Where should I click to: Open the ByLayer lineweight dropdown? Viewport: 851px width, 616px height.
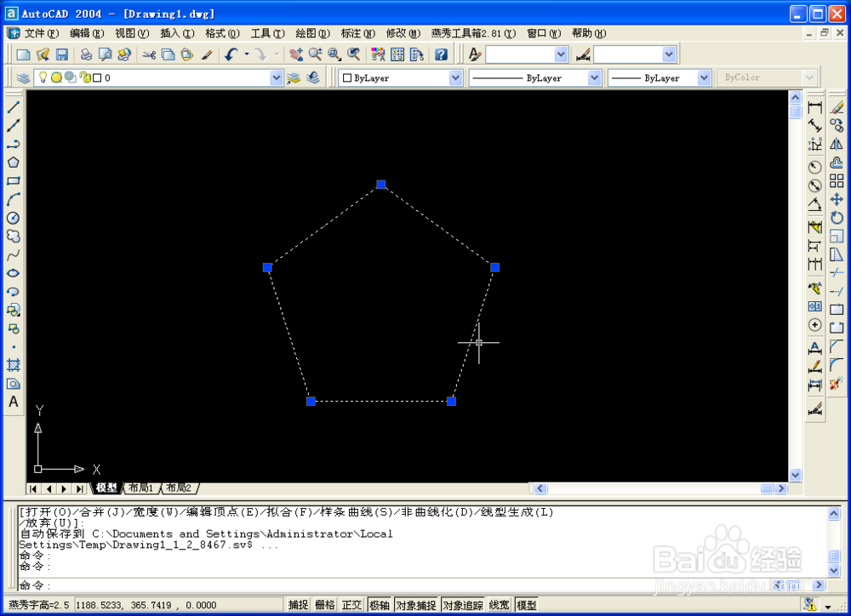pos(704,77)
